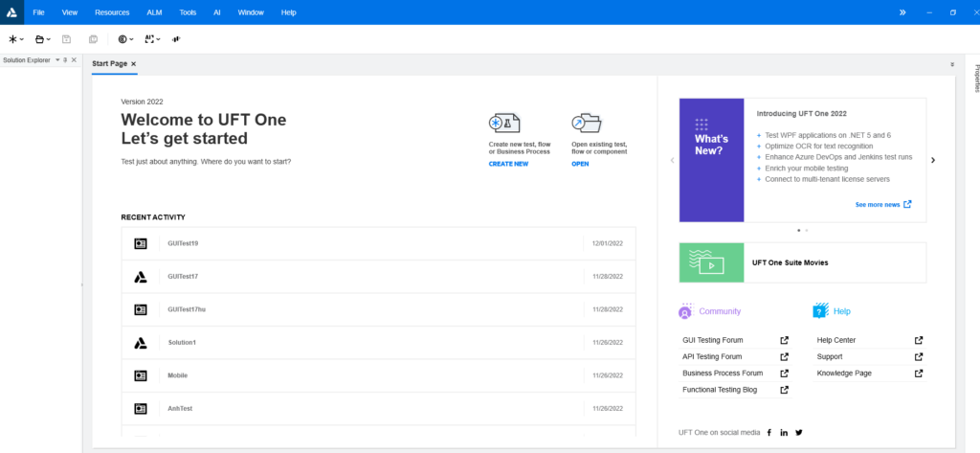This screenshot has height=453, width=980.
Task: Click the Facebook social media icon
Action: coord(769,432)
